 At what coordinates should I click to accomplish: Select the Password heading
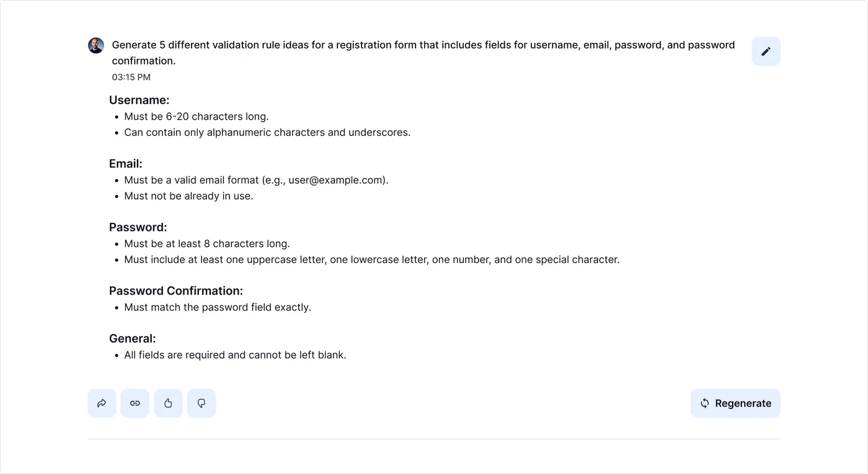[138, 227]
